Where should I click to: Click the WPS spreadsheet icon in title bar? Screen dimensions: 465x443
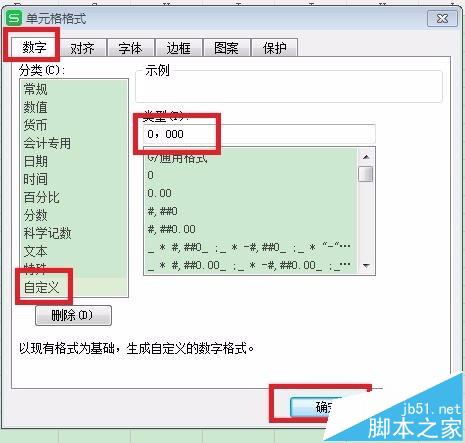[x=14, y=18]
